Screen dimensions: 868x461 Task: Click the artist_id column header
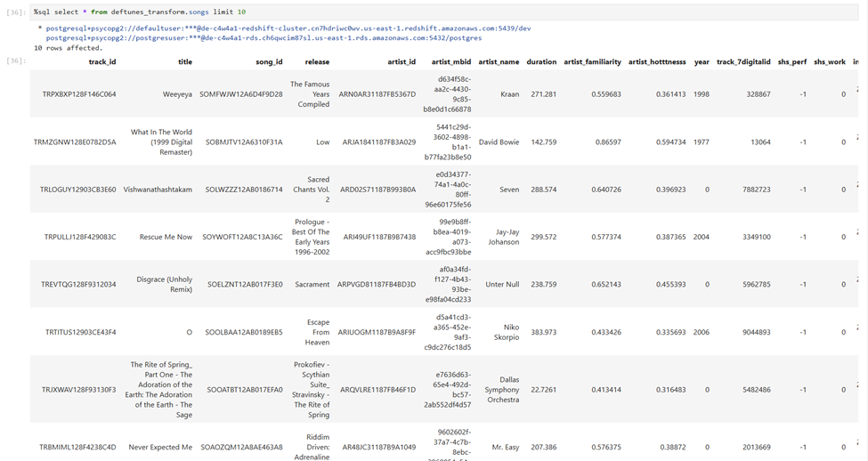(x=402, y=62)
